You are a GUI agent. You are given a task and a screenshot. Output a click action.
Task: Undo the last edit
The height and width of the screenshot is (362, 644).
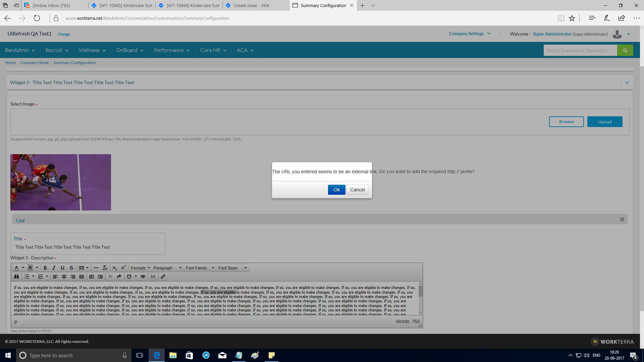coord(111,277)
